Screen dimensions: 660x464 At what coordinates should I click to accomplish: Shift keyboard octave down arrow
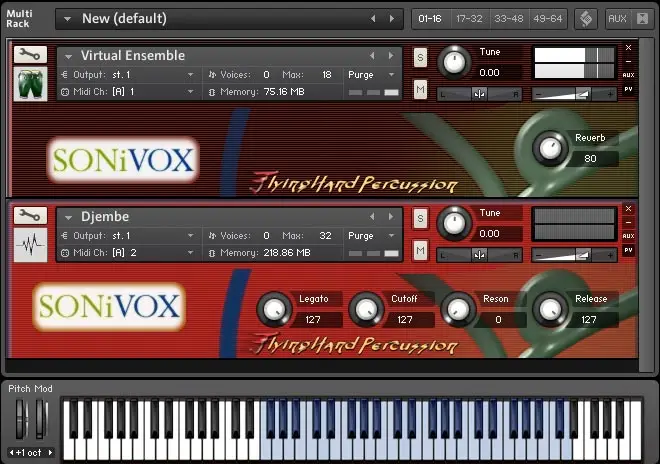click(x=11, y=453)
